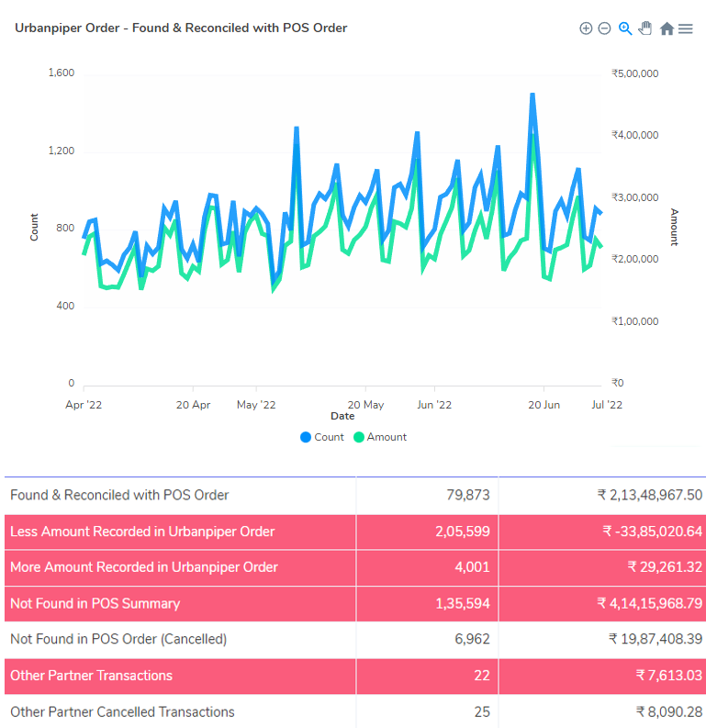Click count value 1,35,594
Viewport: 706px width, 728px height.
click(463, 603)
